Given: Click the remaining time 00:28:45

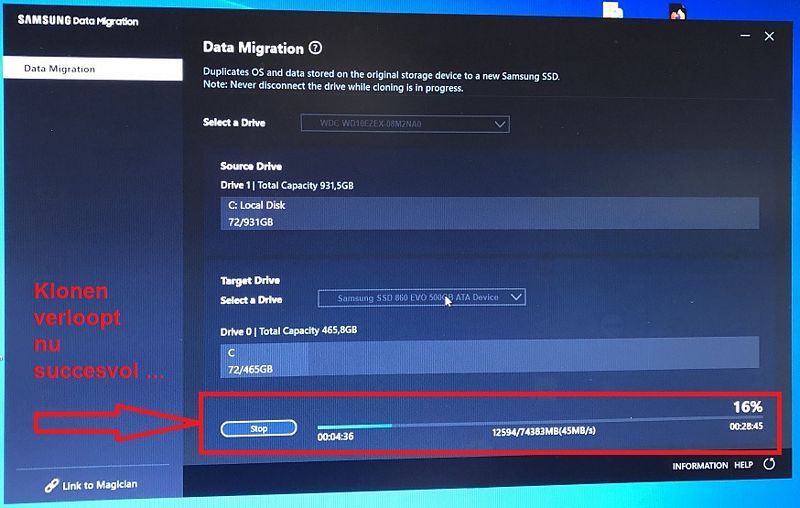Looking at the screenshot, I should [x=746, y=426].
